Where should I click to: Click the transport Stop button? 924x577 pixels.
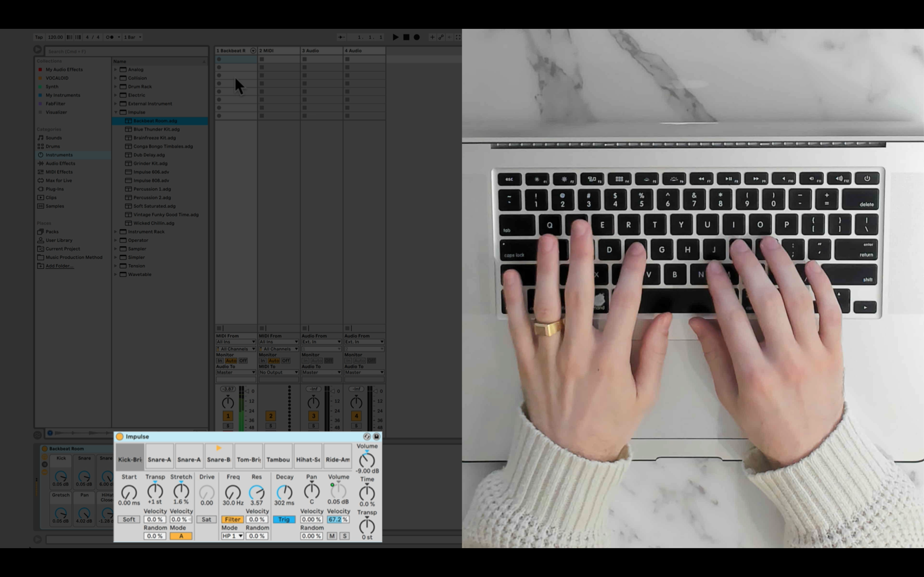coord(406,37)
